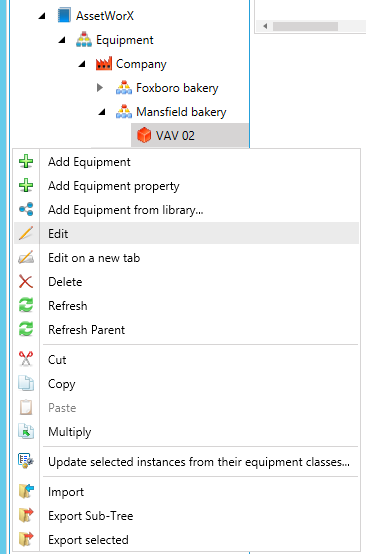Click the Multiply icon

point(26,431)
